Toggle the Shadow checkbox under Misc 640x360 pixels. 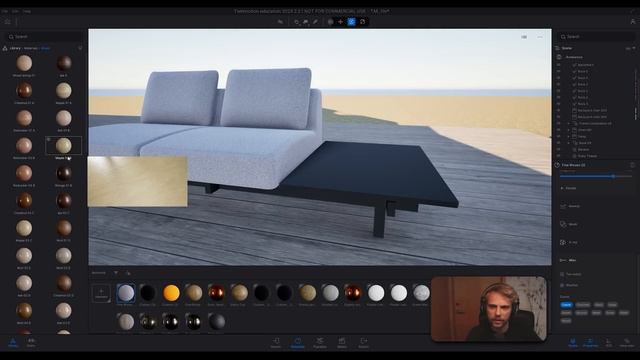point(562,285)
